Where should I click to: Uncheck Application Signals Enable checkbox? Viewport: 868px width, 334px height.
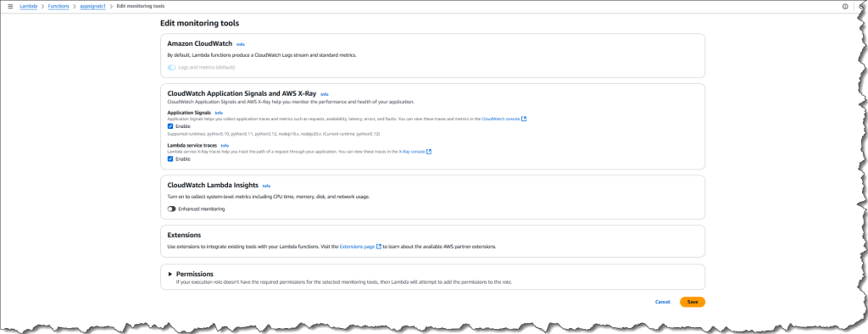coord(170,126)
